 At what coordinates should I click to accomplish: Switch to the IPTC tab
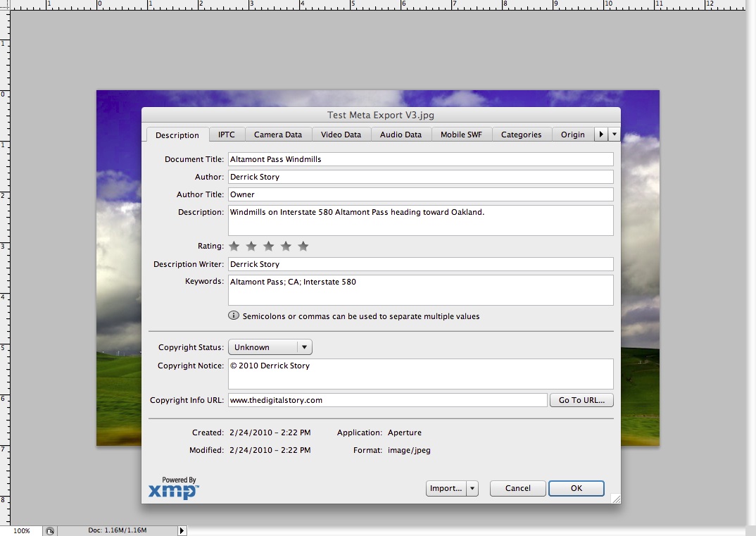pyautogui.click(x=227, y=135)
